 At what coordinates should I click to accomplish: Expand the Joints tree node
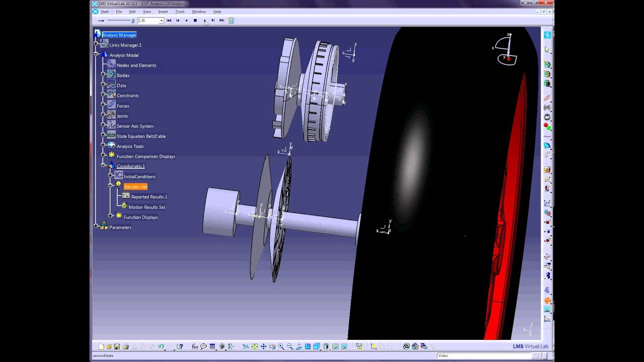click(103, 116)
